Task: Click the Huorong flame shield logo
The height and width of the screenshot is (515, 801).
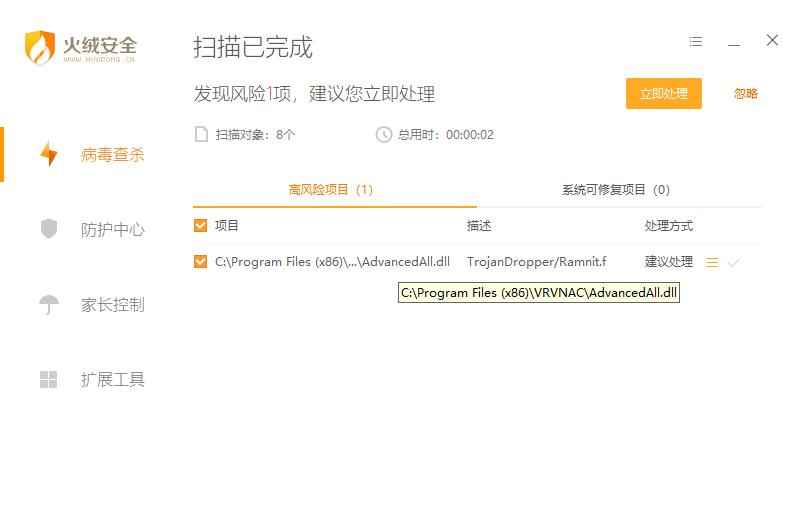Action: 40,47
